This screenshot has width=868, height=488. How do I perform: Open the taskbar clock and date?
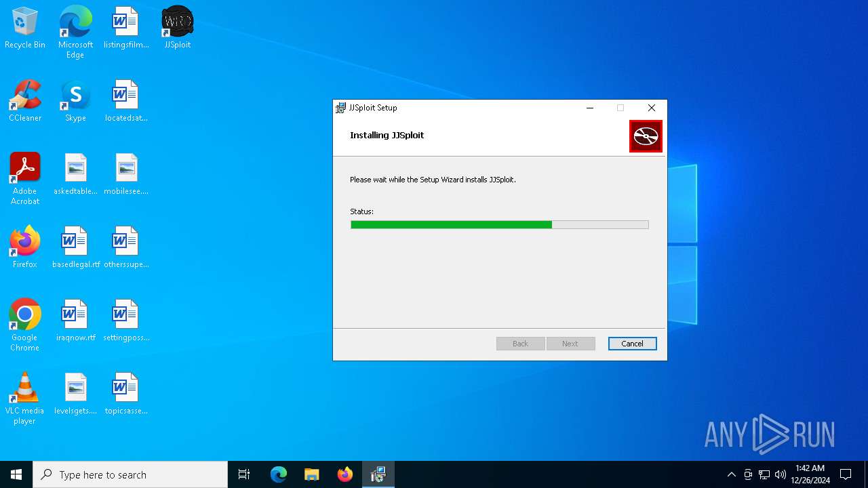coord(810,474)
